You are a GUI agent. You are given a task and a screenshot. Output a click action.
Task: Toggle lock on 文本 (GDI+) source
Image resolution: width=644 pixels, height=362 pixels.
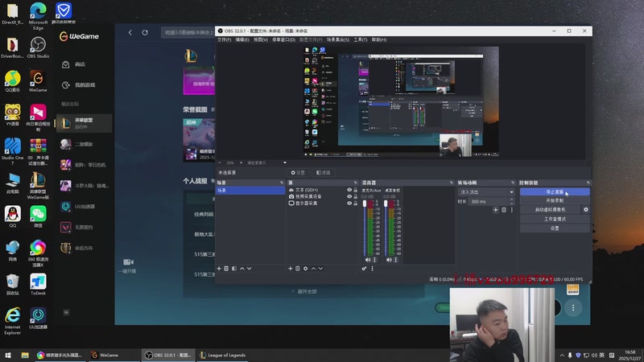(355, 190)
